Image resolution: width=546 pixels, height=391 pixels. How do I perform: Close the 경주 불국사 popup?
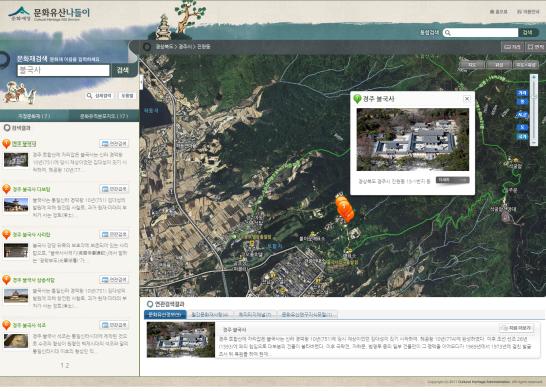tap(467, 99)
